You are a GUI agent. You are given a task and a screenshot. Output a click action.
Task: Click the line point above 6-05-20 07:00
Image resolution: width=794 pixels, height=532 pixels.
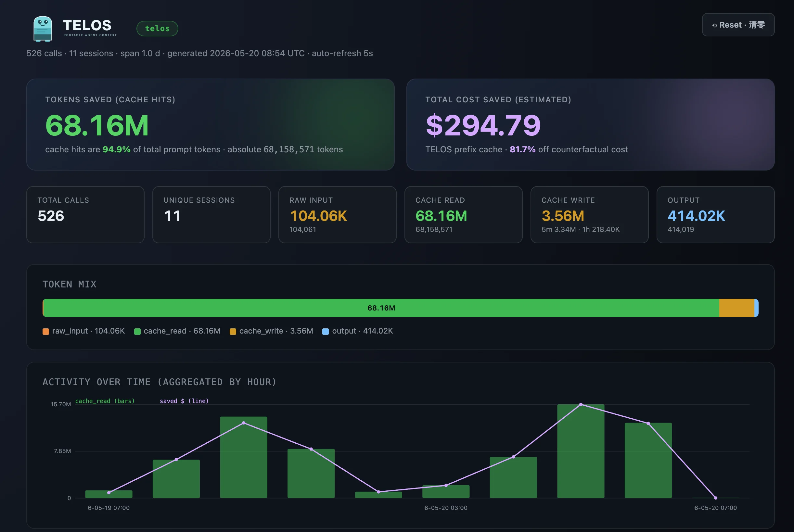(716, 498)
